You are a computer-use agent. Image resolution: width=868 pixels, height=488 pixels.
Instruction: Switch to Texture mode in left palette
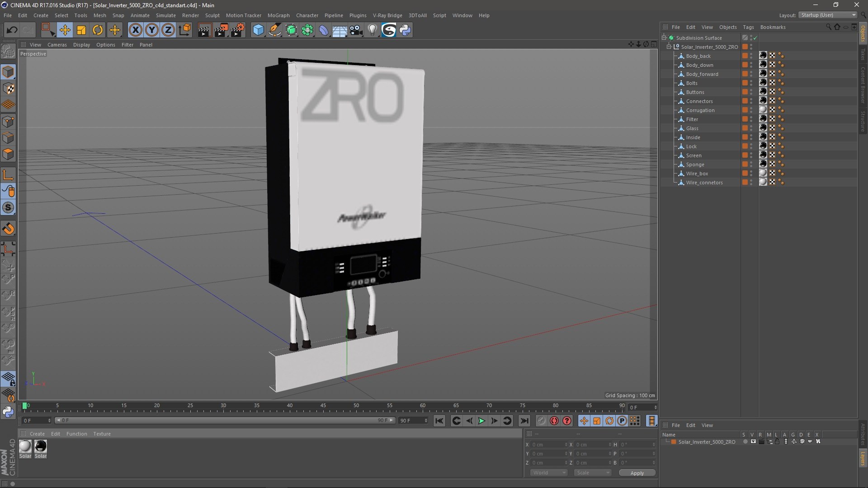pyautogui.click(x=8, y=89)
